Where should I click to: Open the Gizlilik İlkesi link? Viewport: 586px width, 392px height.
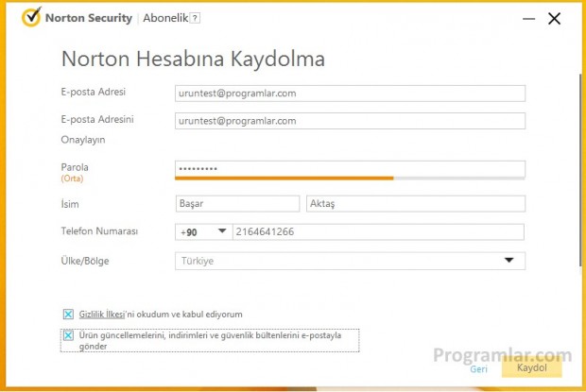click(x=102, y=315)
